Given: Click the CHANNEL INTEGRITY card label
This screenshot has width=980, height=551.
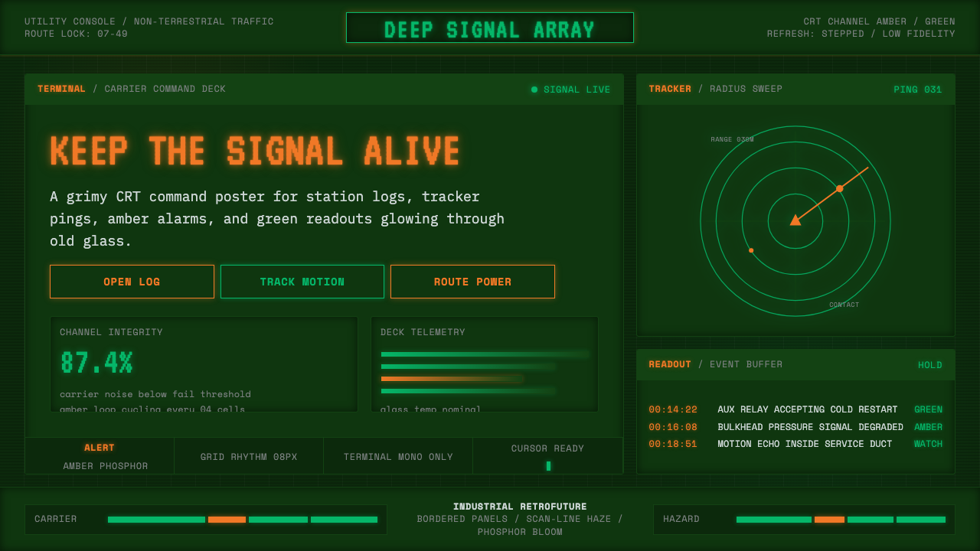Looking at the screenshot, I should [111, 332].
